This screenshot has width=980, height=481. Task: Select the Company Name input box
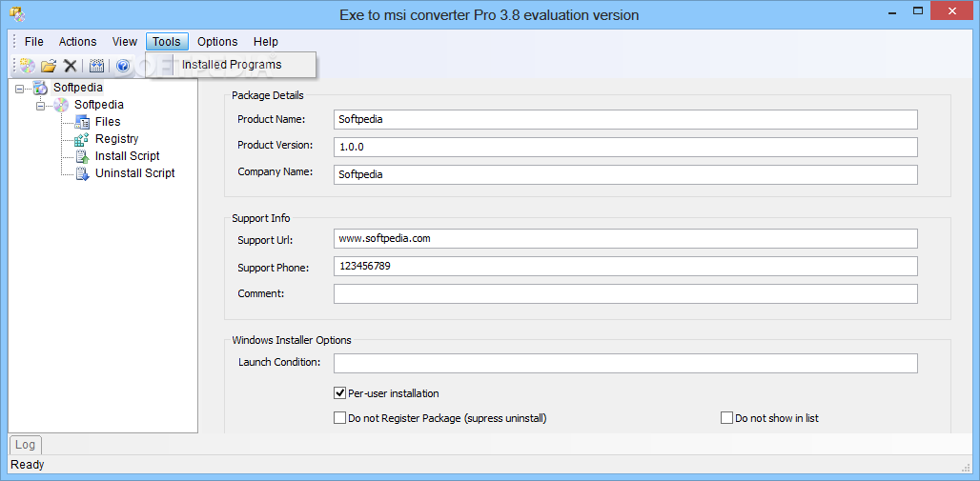coord(625,175)
